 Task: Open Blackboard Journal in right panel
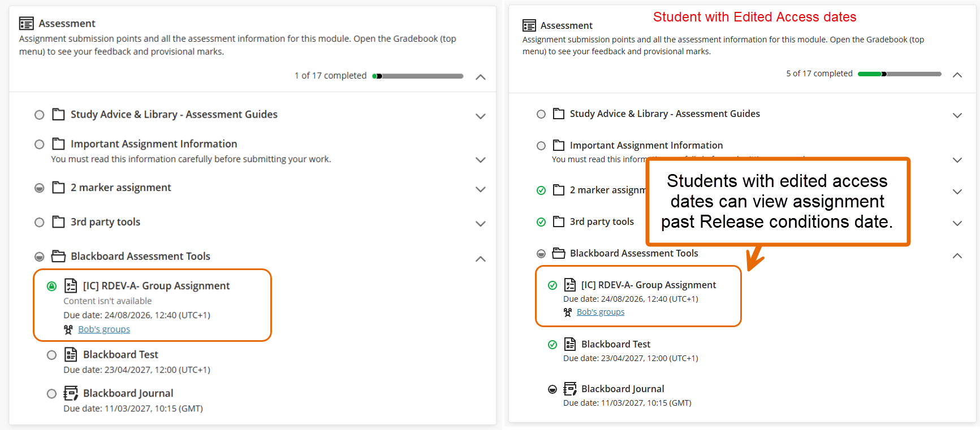tap(623, 389)
